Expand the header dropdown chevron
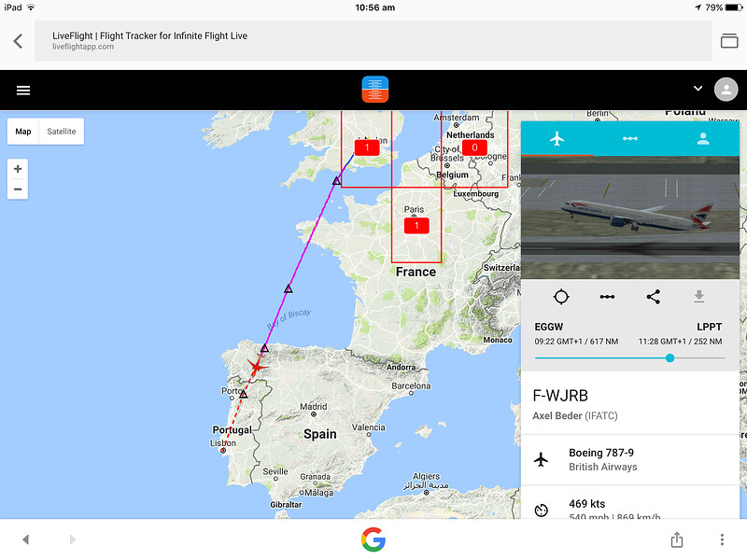The image size is (747, 560). pyautogui.click(x=698, y=88)
